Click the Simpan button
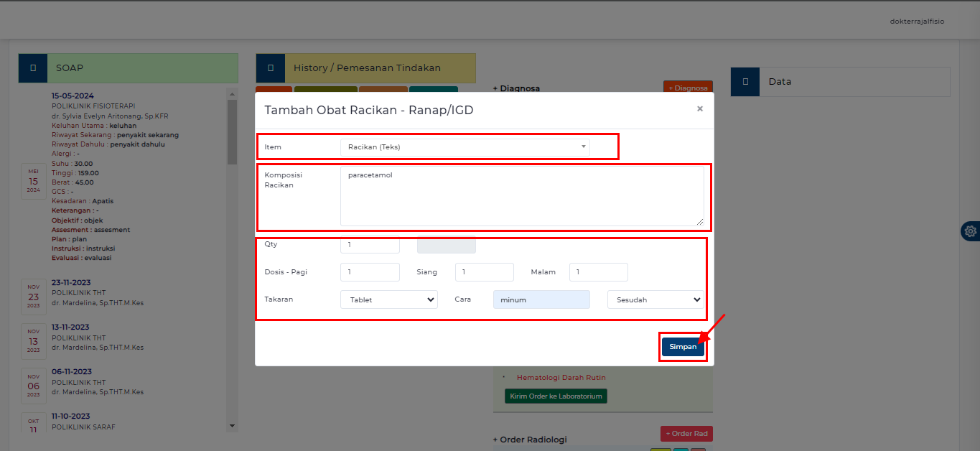Screen dimensions: 980x451 pos(683,347)
